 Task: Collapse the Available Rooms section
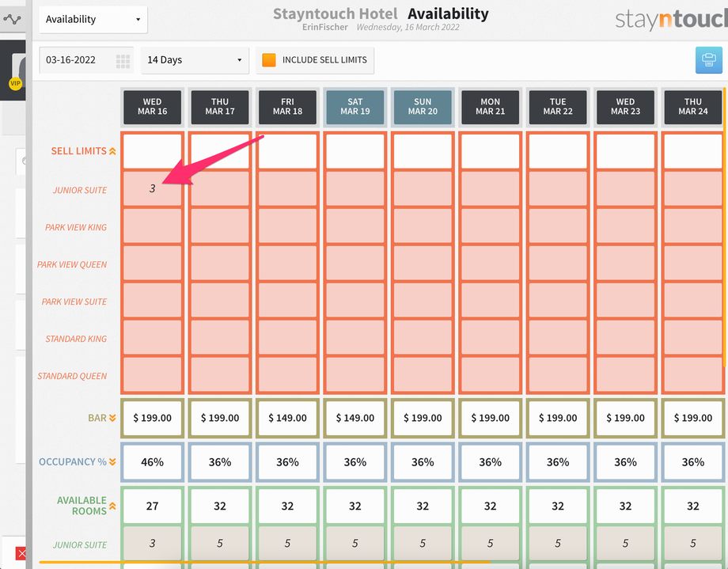coord(112,506)
